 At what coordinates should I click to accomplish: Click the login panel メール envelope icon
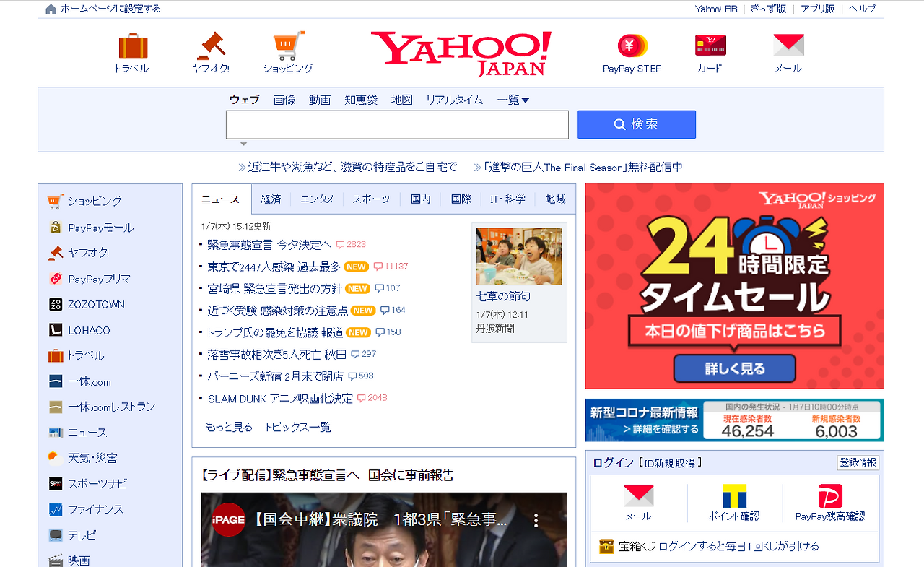point(639,495)
